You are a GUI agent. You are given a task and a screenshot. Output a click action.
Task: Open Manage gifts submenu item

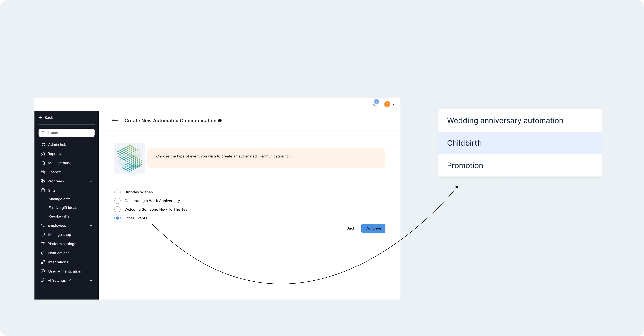tap(60, 199)
